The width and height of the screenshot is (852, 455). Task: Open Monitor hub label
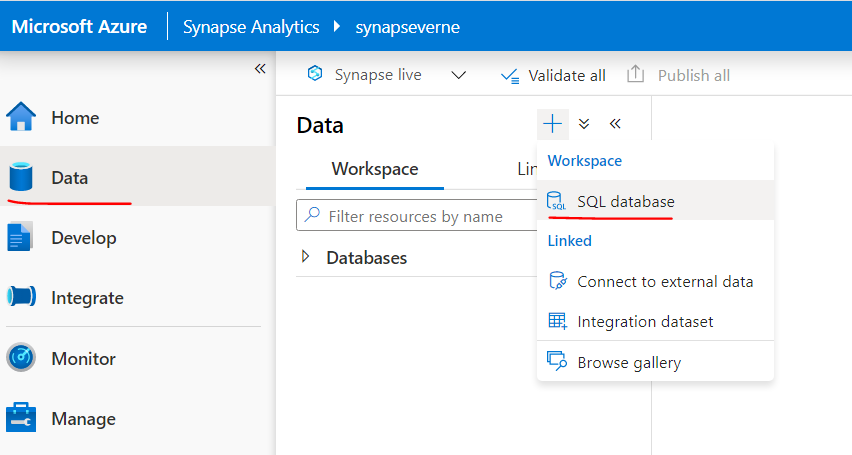(83, 359)
